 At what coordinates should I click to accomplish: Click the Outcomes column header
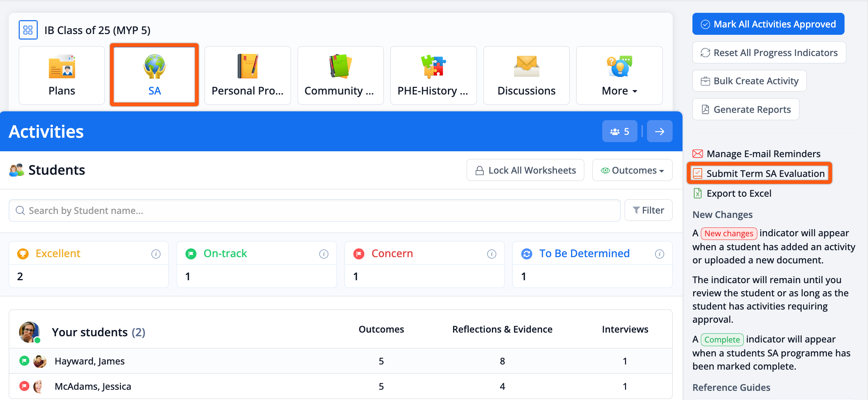pyautogui.click(x=381, y=329)
